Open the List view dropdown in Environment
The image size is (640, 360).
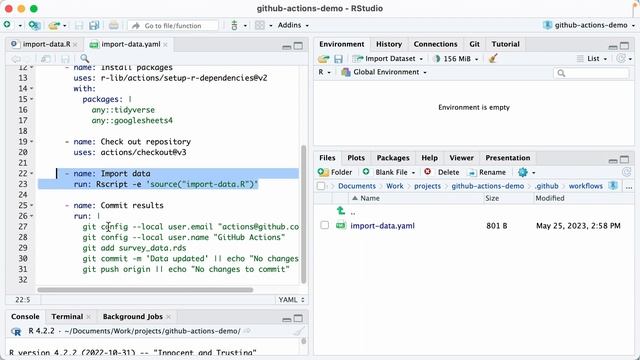click(592, 59)
